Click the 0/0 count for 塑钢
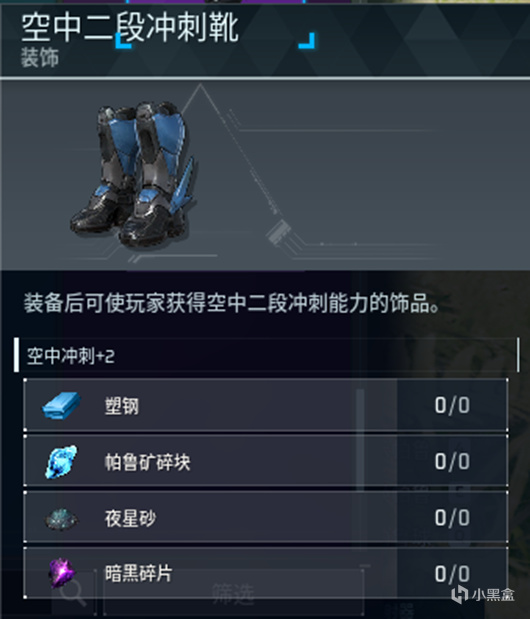This screenshot has height=619, width=530. tap(452, 405)
